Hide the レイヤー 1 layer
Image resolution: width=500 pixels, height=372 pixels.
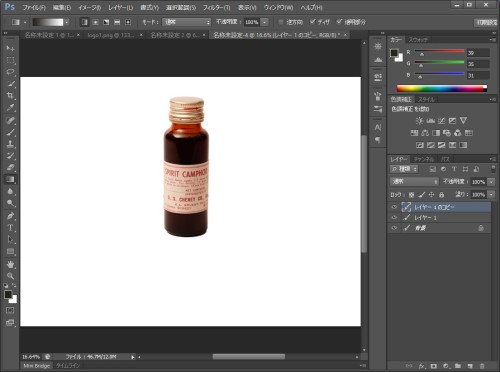[x=394, y=217]
